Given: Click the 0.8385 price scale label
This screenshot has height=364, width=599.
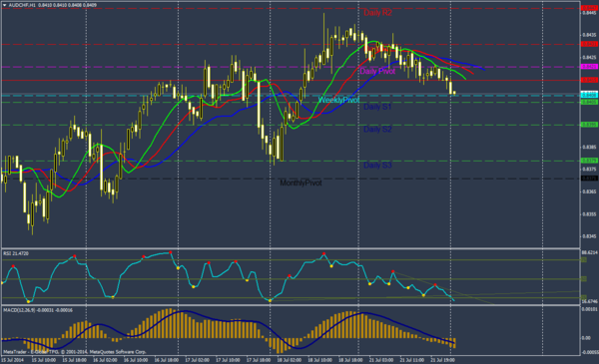Looking at the screenshot, I should click(589, 147).
